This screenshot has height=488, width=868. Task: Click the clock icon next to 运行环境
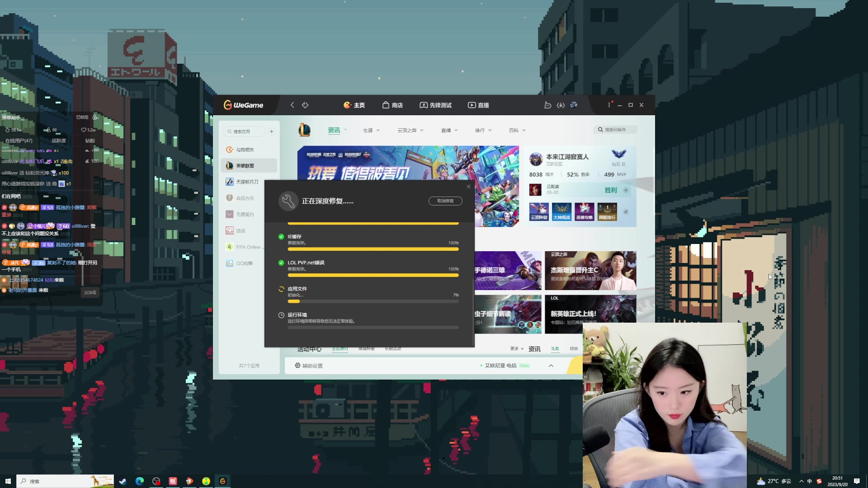point(281,315)
